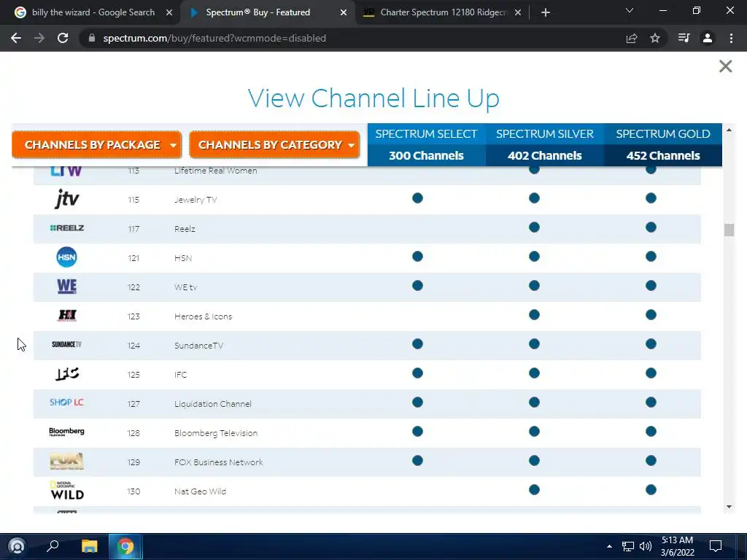
Task: Click the Reelz channel name
Action: click(x=185, y=229)
